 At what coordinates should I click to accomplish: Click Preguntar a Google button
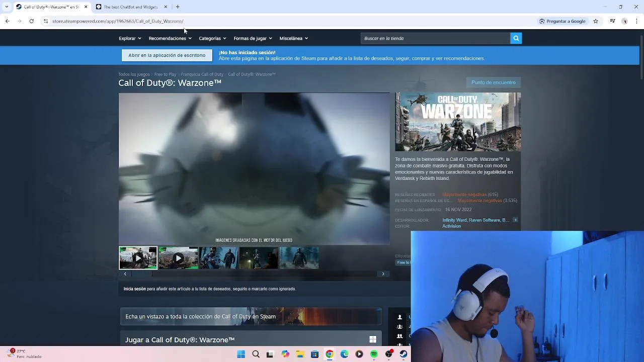[562, 21]
